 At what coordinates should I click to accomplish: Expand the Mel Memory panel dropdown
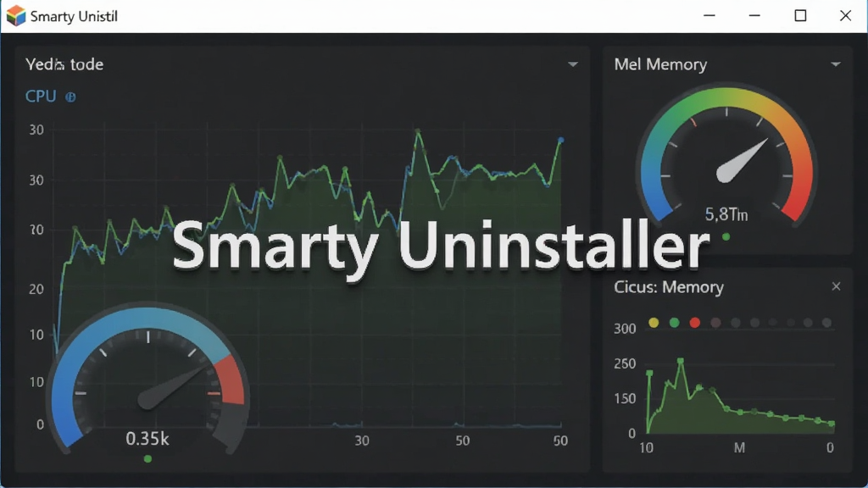pyautogui.click(x=835, y=64)
